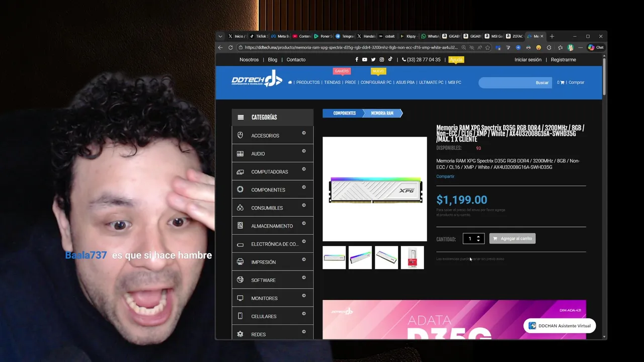Click the Categorías hamburger icon
The height and width of the screenshot is (362, 644).
tap(240, 117)
